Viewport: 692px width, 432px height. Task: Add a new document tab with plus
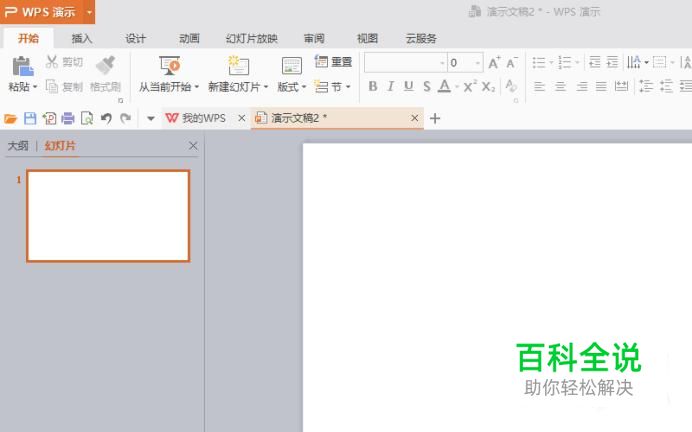(x=435, y=118)
